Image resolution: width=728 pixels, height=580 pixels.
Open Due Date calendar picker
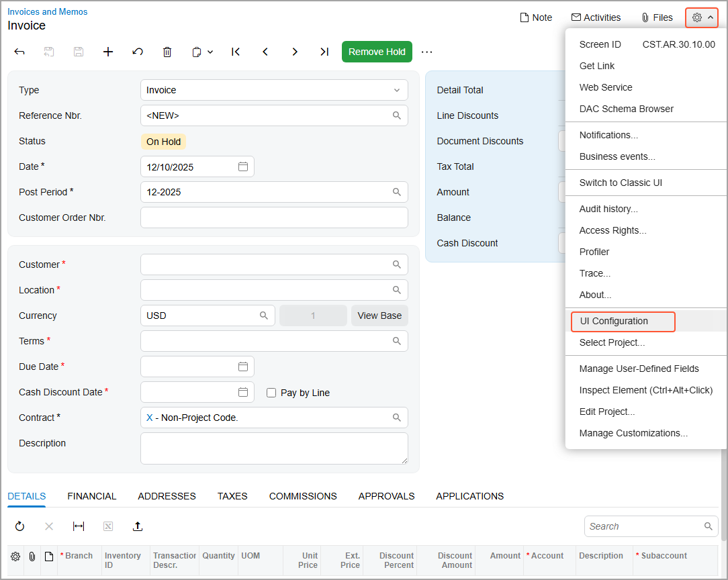[x=243, y=367]
